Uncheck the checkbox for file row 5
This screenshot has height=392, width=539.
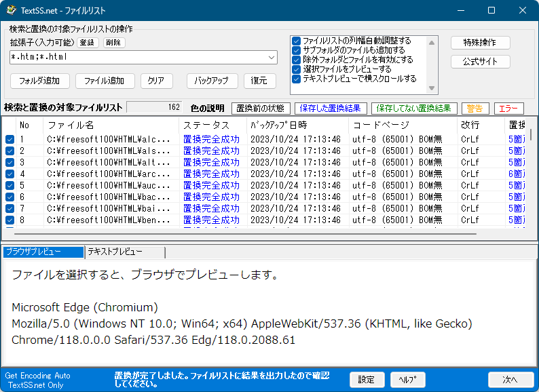tap(10, 186)
